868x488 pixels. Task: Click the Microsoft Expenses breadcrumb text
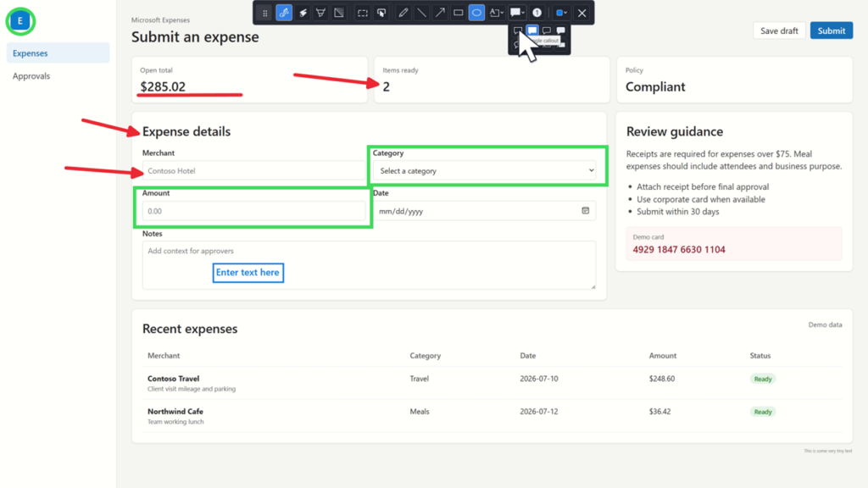coord(160,20)
